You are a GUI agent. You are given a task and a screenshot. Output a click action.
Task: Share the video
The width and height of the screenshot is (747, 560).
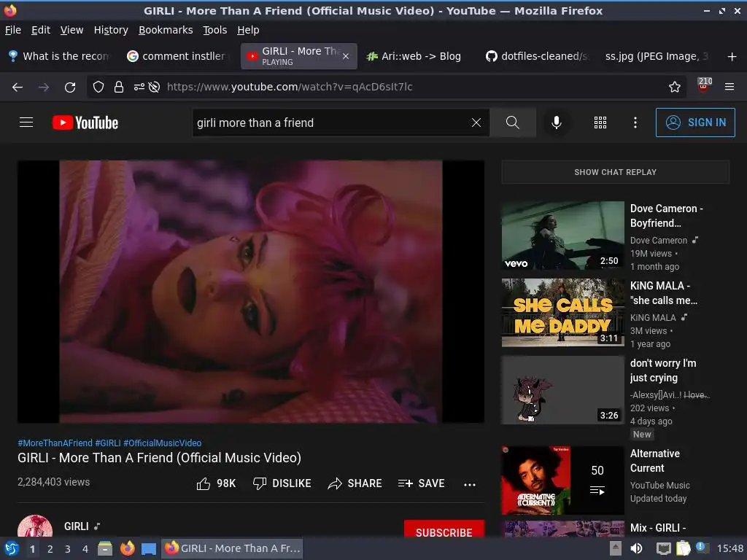click(x=355, y=483)
